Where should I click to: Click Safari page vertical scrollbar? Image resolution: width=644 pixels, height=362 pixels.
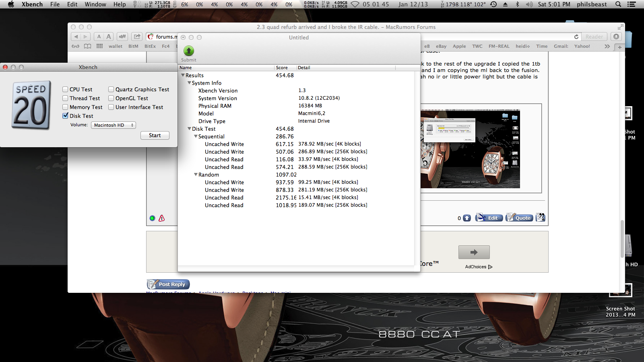(x=622, y=238)
